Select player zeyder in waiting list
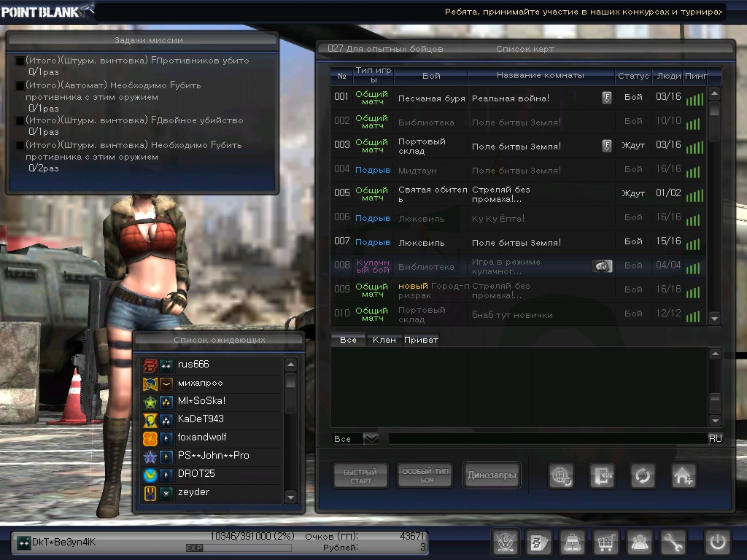 [x=212, y=493]
